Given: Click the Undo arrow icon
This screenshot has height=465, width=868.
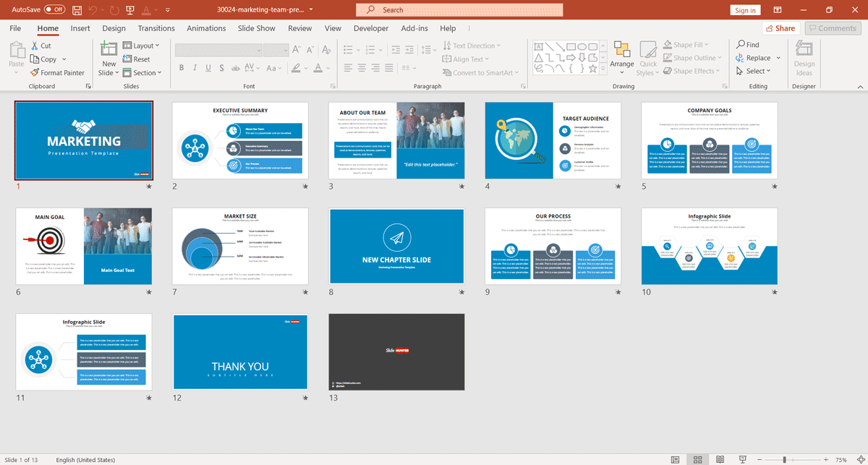Looking at the screenshot, I should pyautogui.click(x=93, y=10).
